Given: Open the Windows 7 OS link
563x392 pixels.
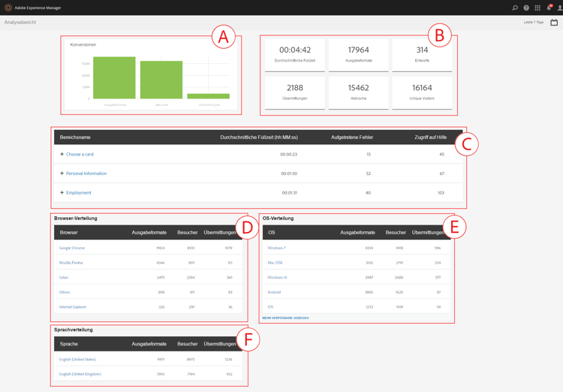Looking at the screenshot, I should coord(276,248).
